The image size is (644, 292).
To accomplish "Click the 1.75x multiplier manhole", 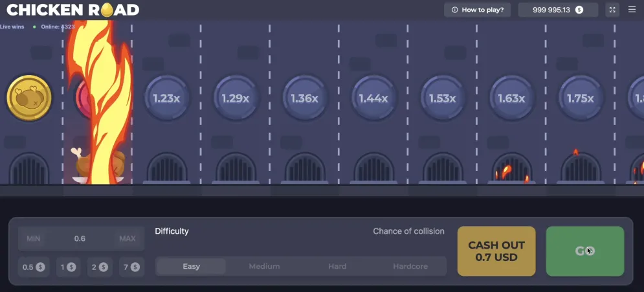I will [x=581, y=98].
